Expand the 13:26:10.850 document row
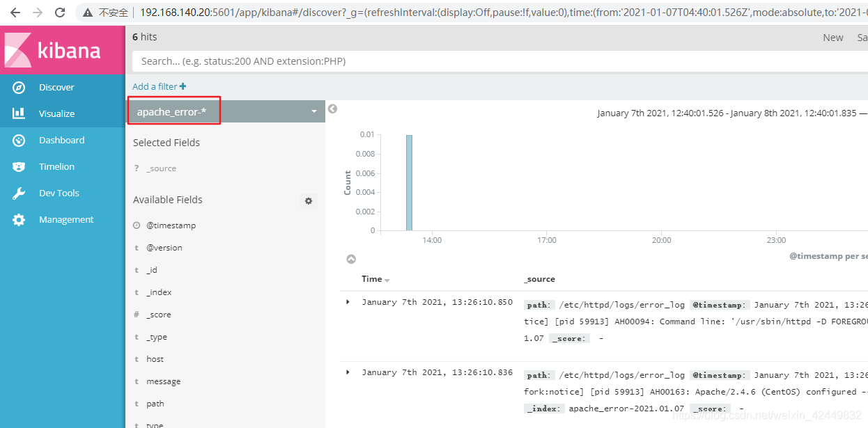 348,302
